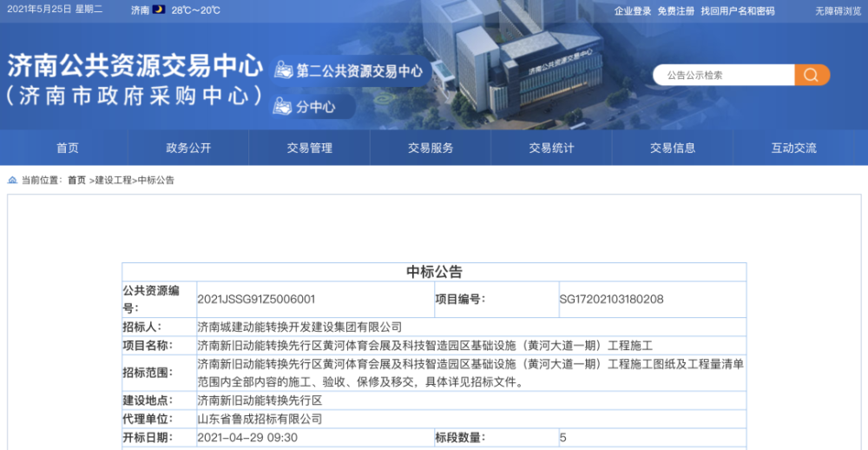868x450 pixels.
Task: Open the 首页 navigation tab
Action: coord(68,148)
